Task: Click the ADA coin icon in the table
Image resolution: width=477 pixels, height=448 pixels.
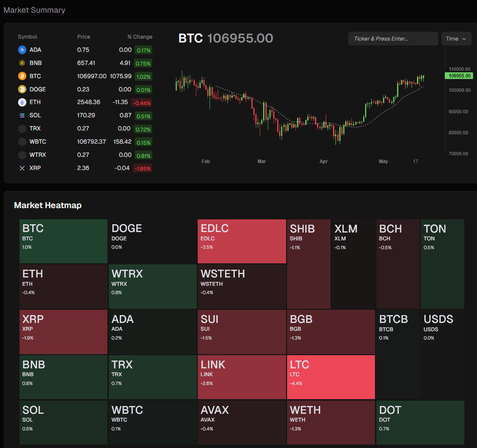Action: (22, 50)
